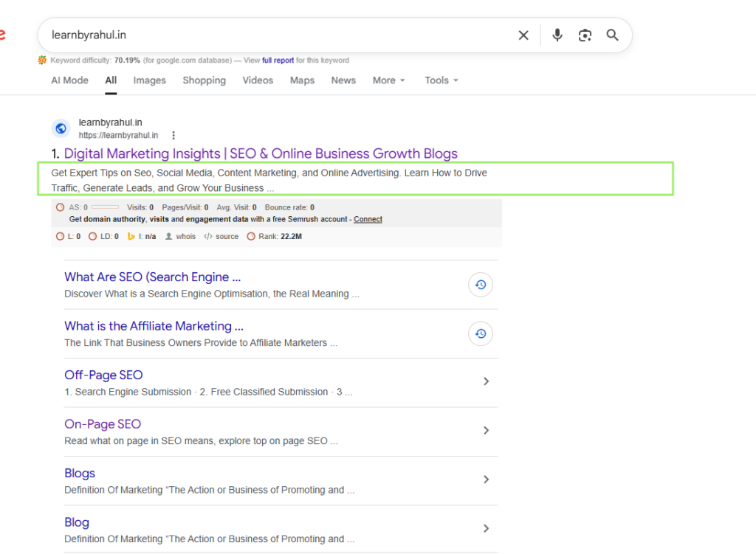756x554 pixels.
Task: Click the magnifying glass search icon
Action: tap(612, 35)
